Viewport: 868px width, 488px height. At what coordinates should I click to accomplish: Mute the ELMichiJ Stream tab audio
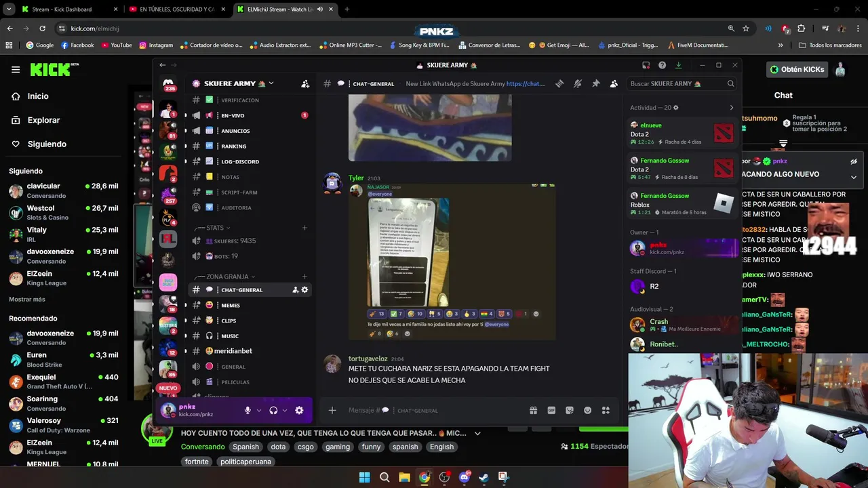321,9
